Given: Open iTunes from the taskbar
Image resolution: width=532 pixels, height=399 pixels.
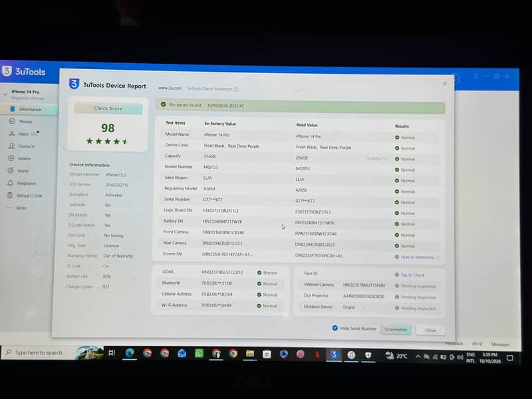Looking at the screenshot, I should [x=351, y=355].
